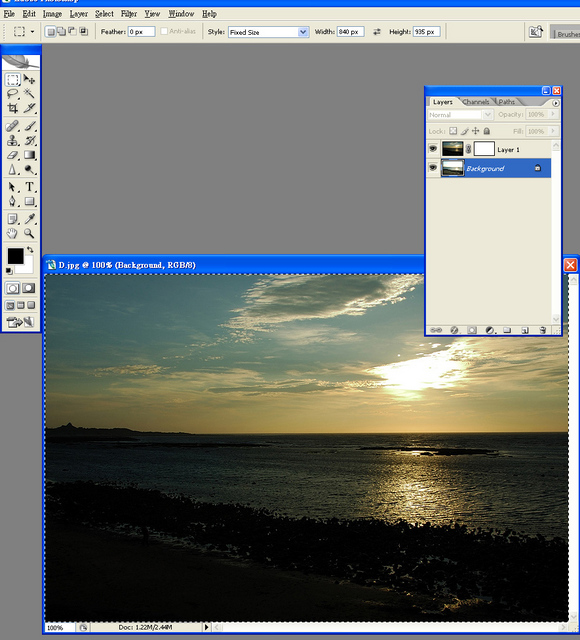Choose Add to selection mode
The height and width of the screenshot is (640, 580).
(61, 31)
